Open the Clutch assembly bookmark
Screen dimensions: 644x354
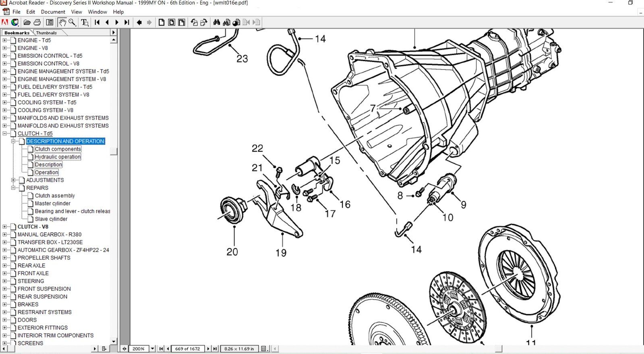(x=55, y=196)
